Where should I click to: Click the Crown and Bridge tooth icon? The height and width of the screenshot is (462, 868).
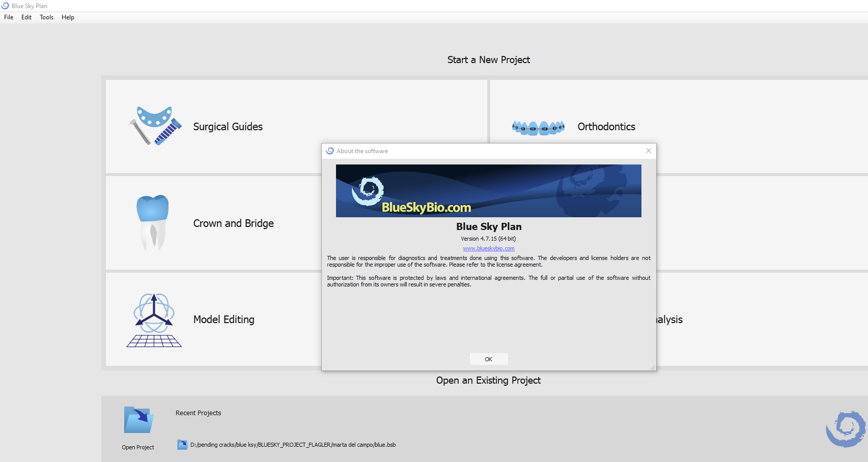[x=152, y=223]
